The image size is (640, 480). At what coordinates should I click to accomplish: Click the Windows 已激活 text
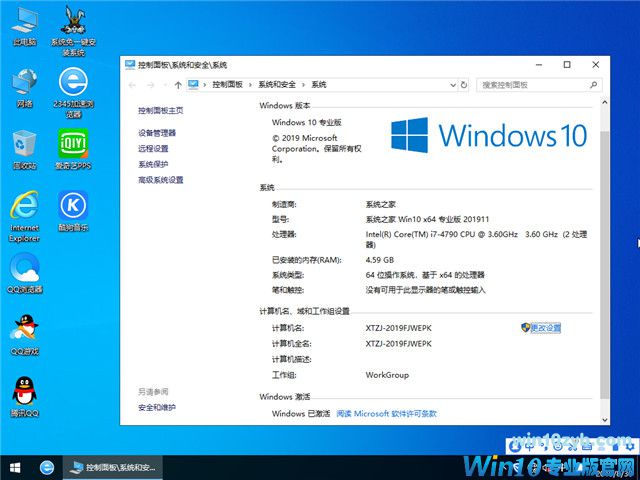click(301, 413)
